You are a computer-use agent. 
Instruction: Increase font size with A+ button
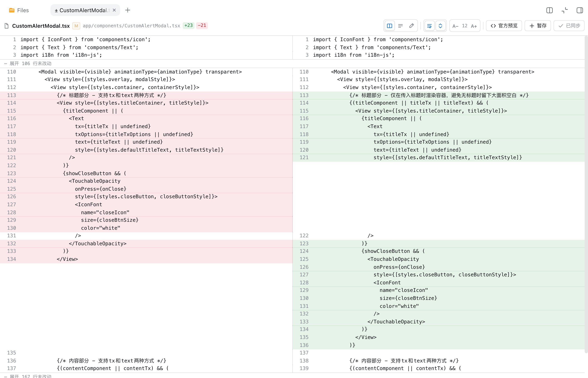coord(474,26)
